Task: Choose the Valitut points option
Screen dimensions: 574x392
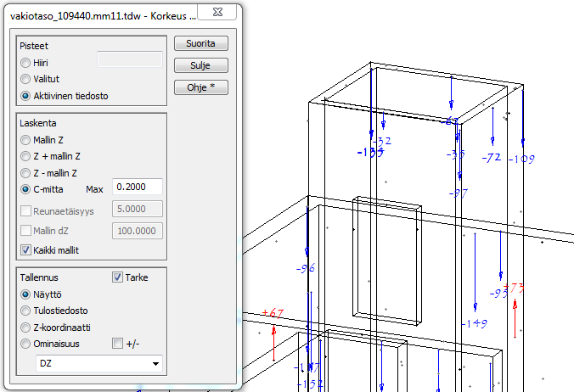Action: click(x=26, y=79)
